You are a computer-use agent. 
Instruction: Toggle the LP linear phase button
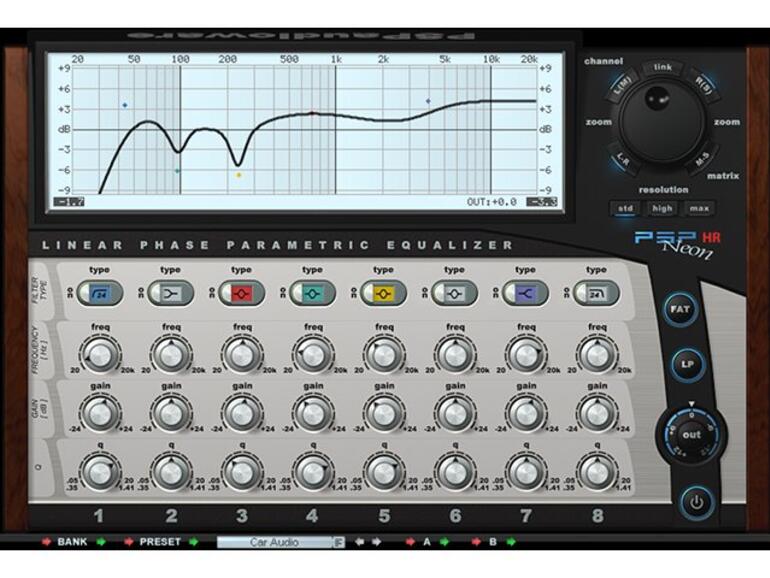687,364
